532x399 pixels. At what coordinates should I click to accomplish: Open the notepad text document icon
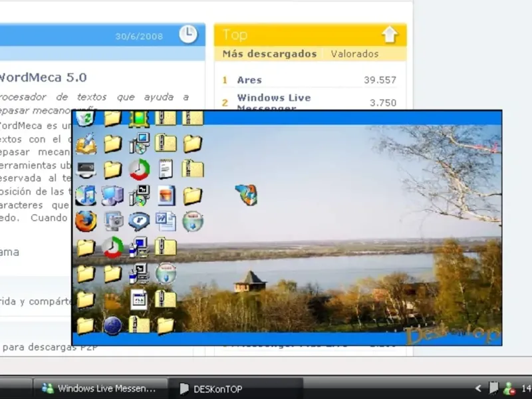[x=166, y=170]
